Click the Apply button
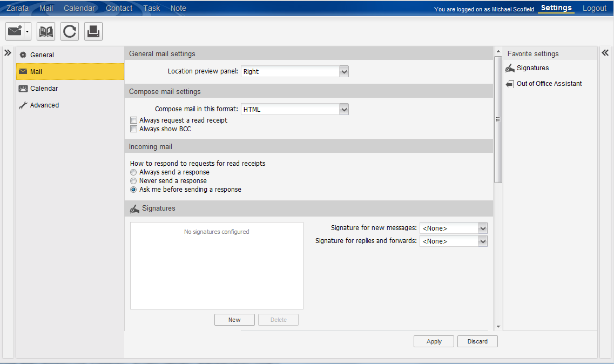Viewport: 614px width, 364px height. click(434, 341)
